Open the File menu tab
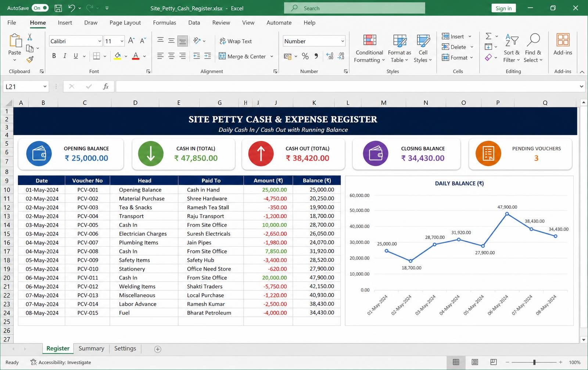The height and width of the screenshot is (370, 588). pyautogui.click(x=12, y=22)
